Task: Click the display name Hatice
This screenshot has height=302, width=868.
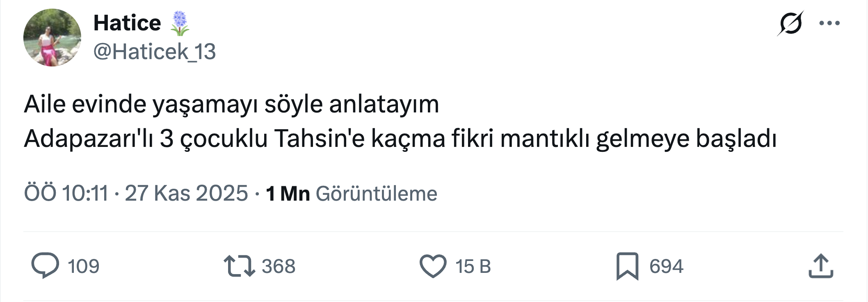Action: click(127, 23)
